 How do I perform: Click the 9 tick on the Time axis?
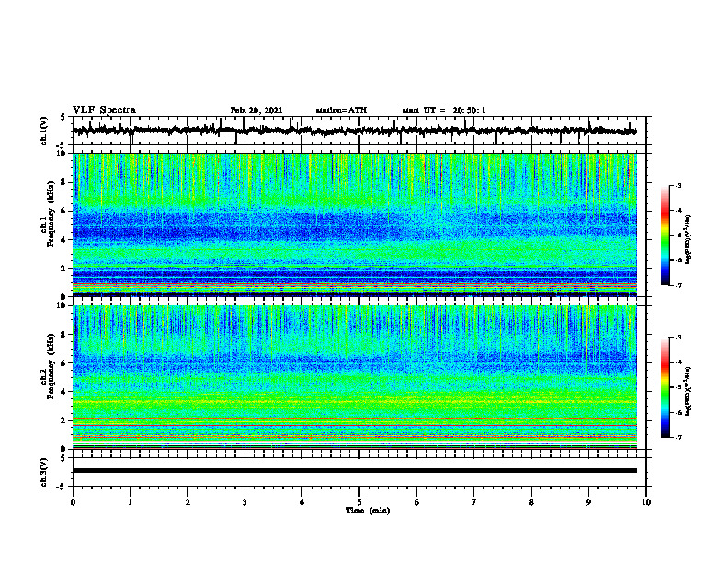click(588, 502)
